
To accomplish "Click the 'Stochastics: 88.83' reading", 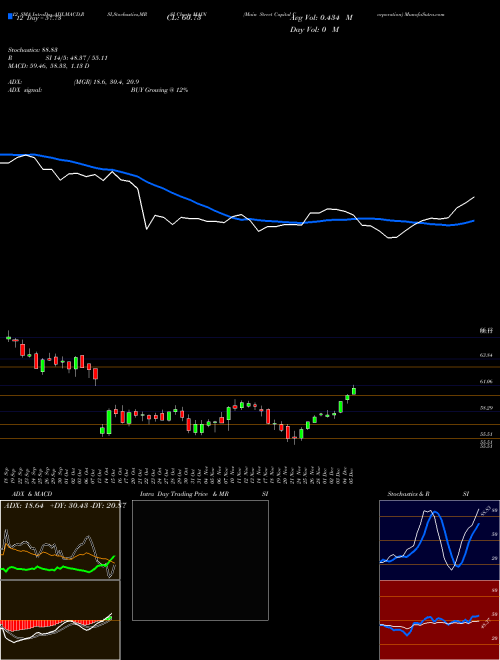I will (x=32, y=50).
